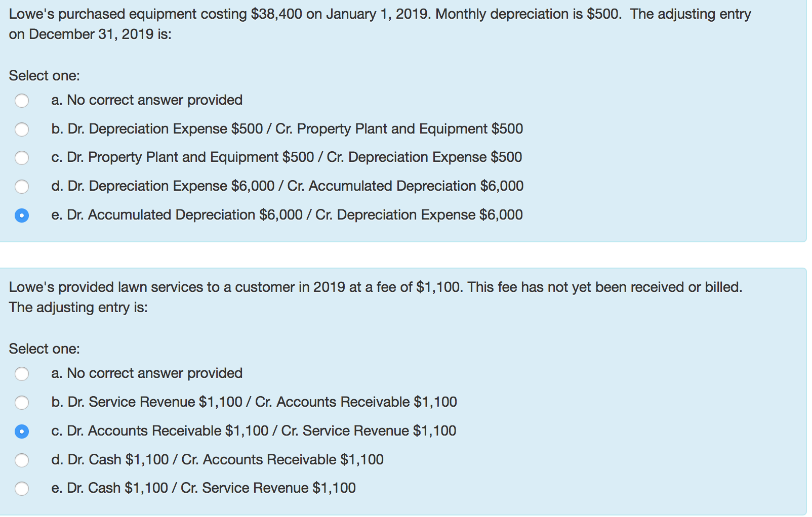Click second question's Select one prompt
Screen dimensions: 812x517
(x=45, y=349)
